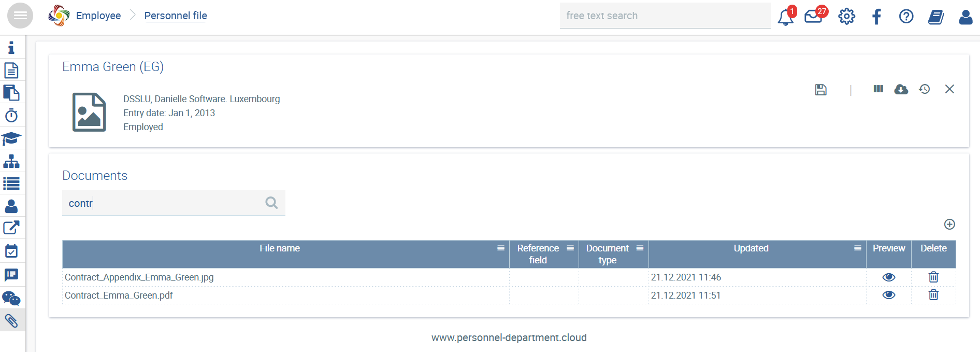980x352 pixels.
Task: Open the comment notes sidebar section
Action: tap(11, 275)
